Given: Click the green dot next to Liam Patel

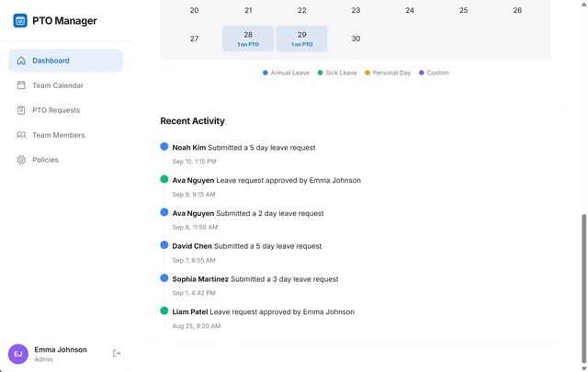Looking at the screenshot, I should pyautogui.click(x=164, y=310).
